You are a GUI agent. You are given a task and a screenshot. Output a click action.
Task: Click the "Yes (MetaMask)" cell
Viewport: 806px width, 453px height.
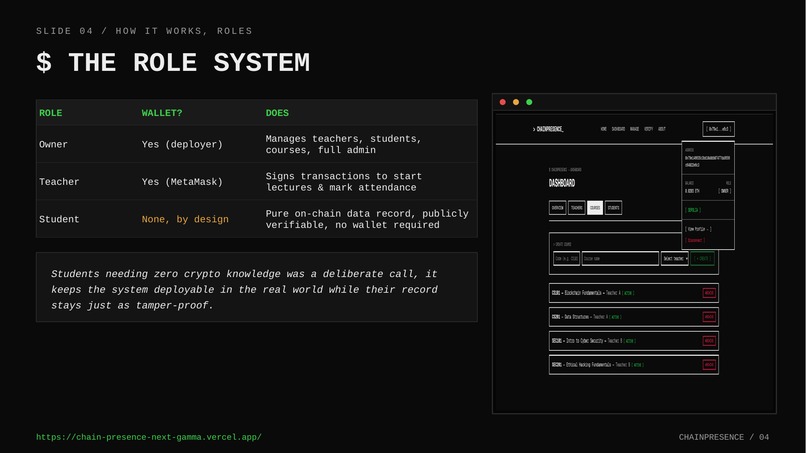point(182,182)
